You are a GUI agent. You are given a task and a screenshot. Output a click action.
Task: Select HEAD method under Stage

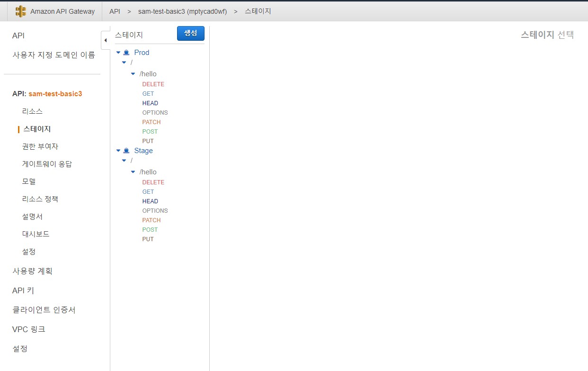[150, 201]
